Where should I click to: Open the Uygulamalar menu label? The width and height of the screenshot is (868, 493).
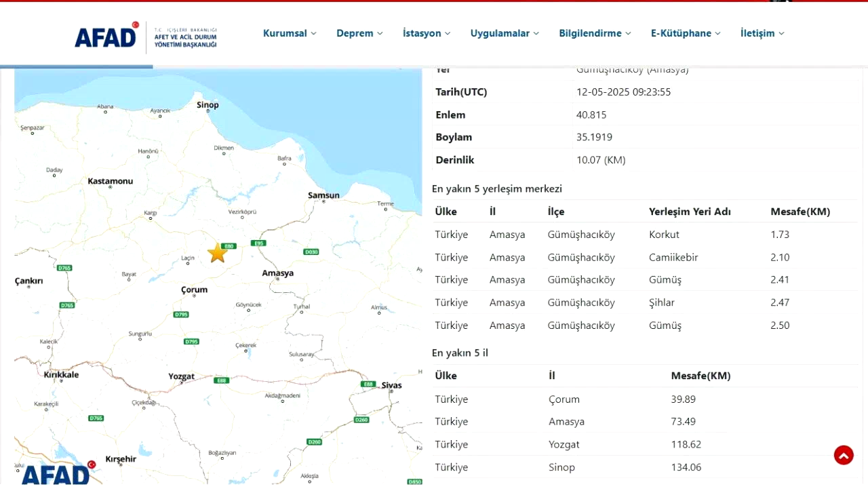pyautogui.click(x=500, y=33)
